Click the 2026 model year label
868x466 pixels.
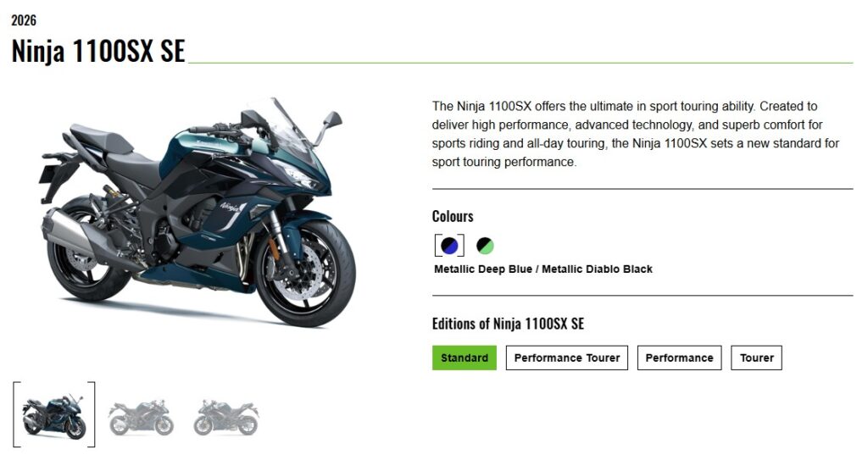pyautogui.click(x=24, y=20)
